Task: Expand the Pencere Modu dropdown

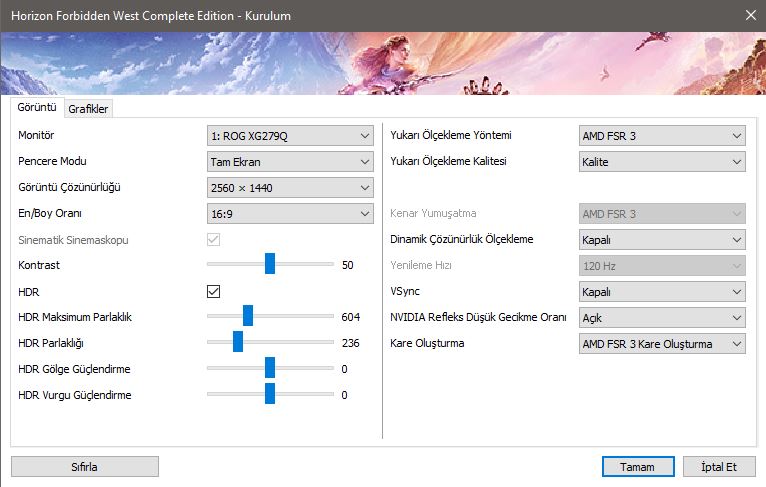Action: point(290,162)
